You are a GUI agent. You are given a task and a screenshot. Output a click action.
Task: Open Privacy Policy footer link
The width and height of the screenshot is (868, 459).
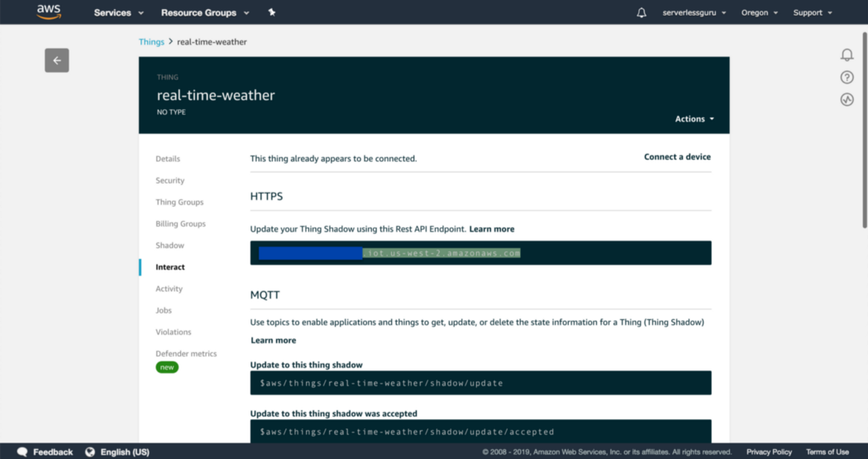[769, 452]
